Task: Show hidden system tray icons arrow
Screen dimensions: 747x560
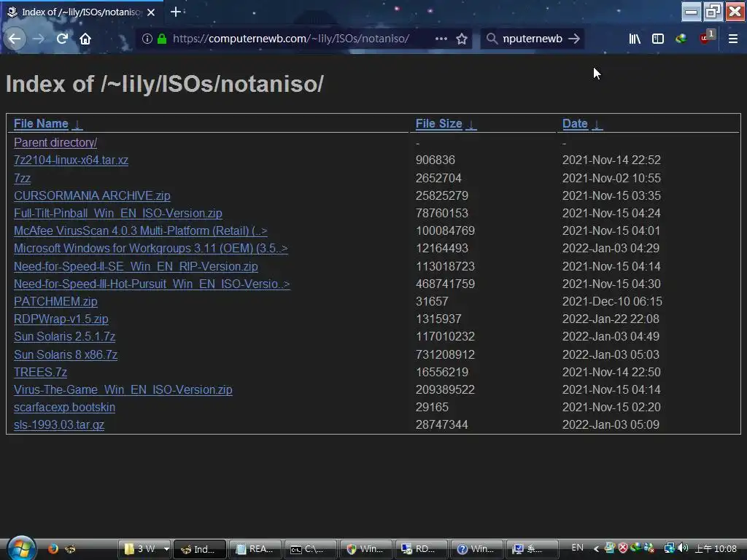Action: pos(595,548)
